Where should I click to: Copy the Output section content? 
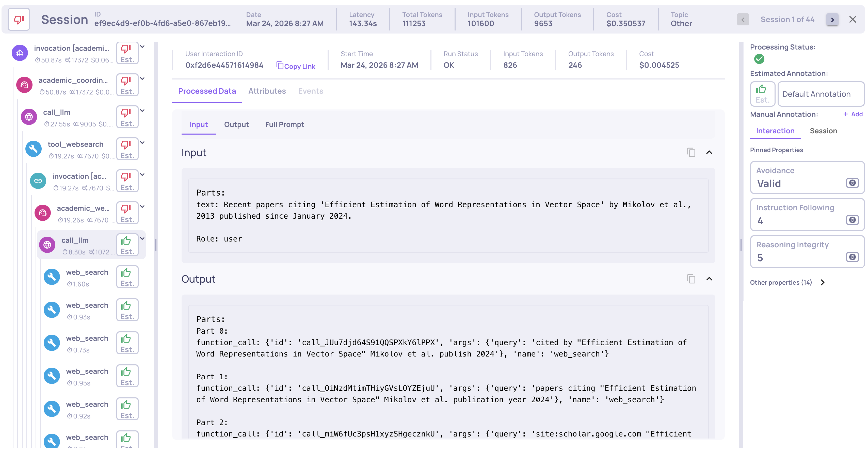click(691, 279)
